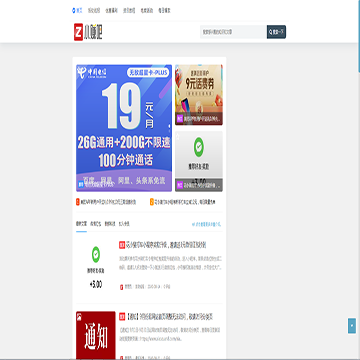Click the blue floating button at the right edge

pyautogui.click(x=352, y=326)
